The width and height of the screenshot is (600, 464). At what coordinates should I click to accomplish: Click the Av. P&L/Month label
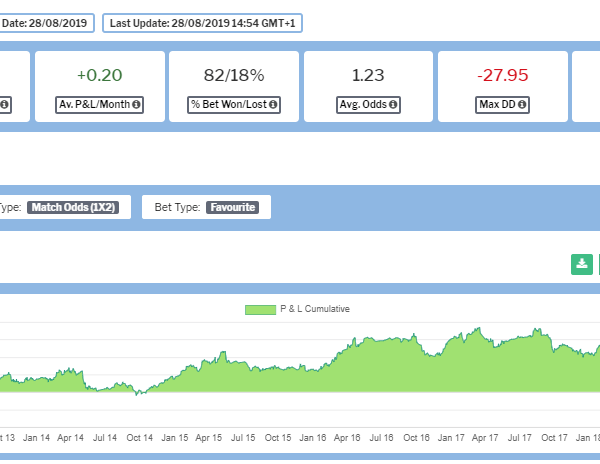(95, 104)
